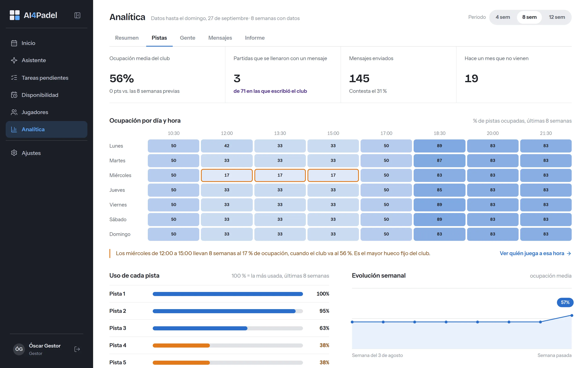This screenshot has width=588, height=368.
Task: Open the Tareas pendientes menu item
Action: (x=46, y=78)
